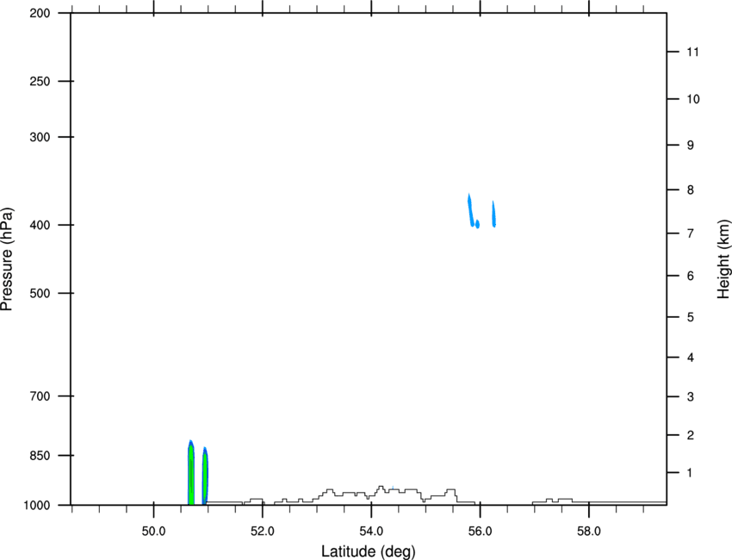Image resolution: width=732 pixels, height=560 pixels.
Task: Click the 700 pressure tick label
Action: 40,396
